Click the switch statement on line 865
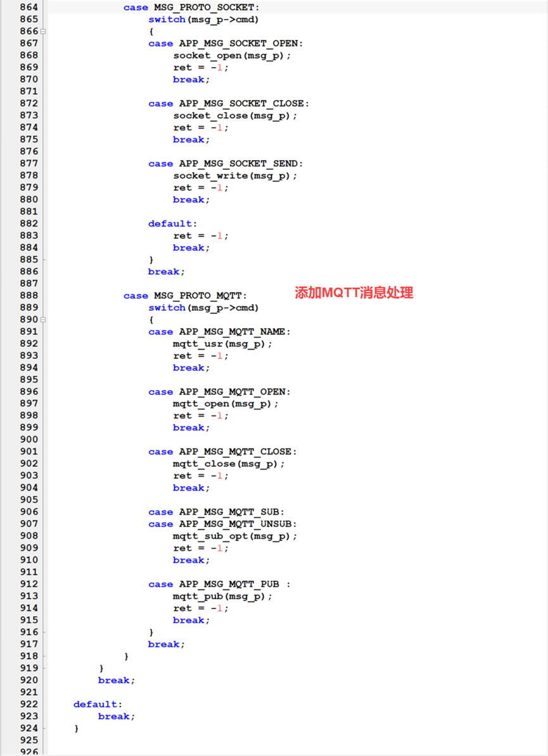Image resolution: width=548 pixels, height=756 pixels. (203, 20)
